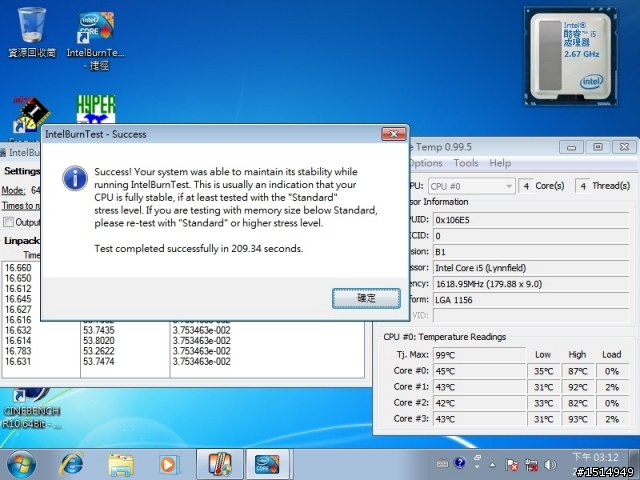
Task: Click the IntelBurnTest window title bar icon
Action: (x=3, y=152)
